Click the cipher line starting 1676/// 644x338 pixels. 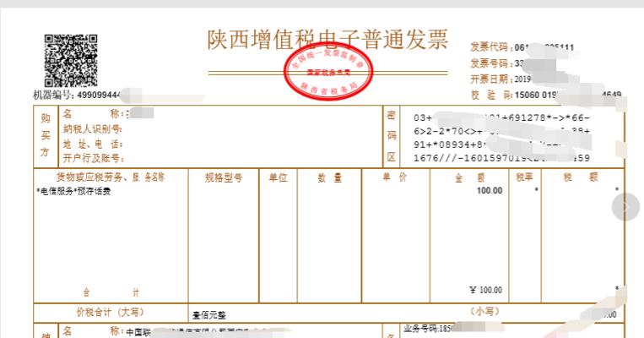click(x=501, y=158)
